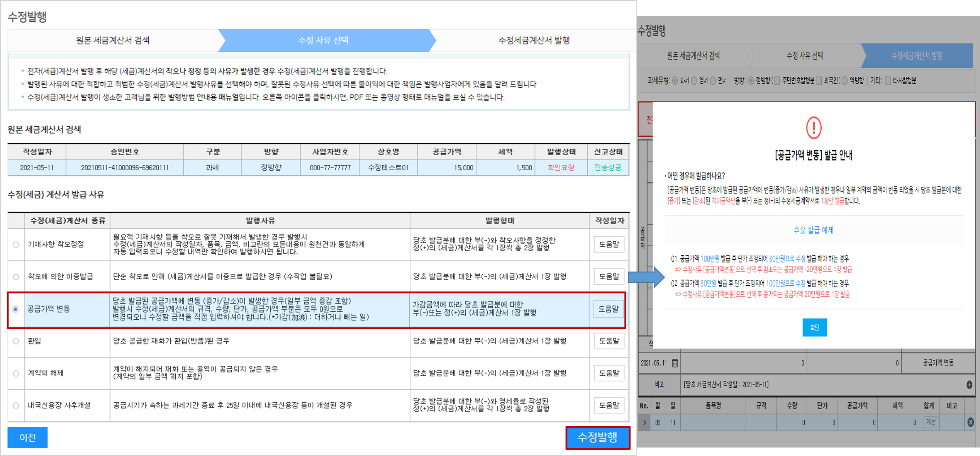The width and height of the screenshot is (980, 456).
Task: Open 수정세금계산서 발행 step tab
Action: (534, 41)
